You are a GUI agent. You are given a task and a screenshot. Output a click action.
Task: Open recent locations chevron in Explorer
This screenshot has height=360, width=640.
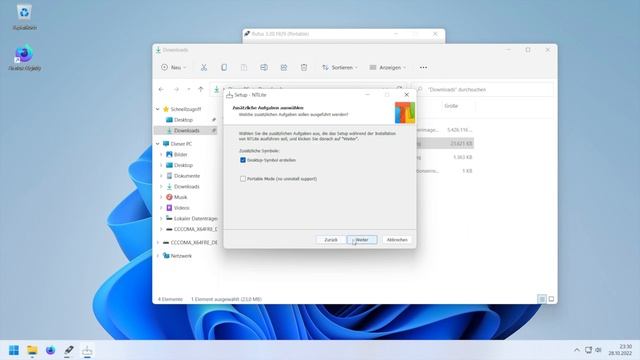pyautogui.click(x=189, y=89)
